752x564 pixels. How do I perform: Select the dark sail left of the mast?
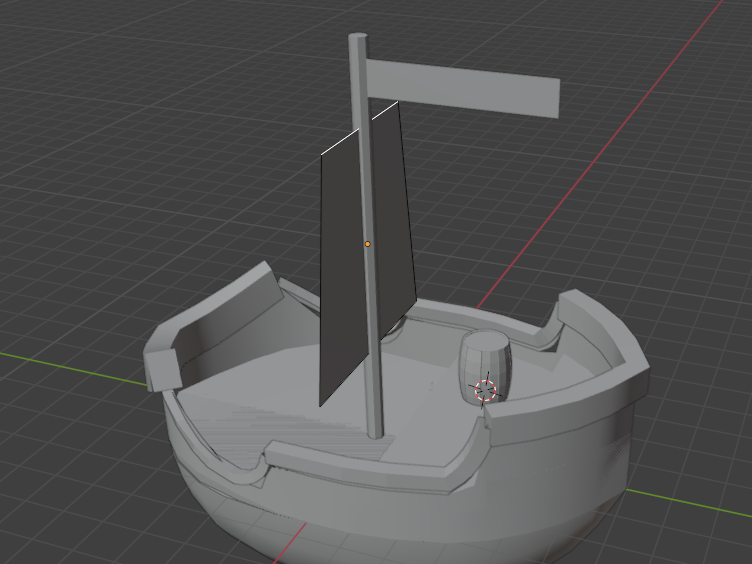(x=342, y=269)
